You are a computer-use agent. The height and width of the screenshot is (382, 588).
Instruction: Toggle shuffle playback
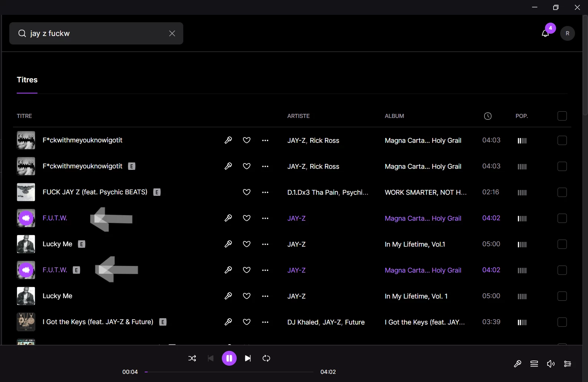[192, 358]
